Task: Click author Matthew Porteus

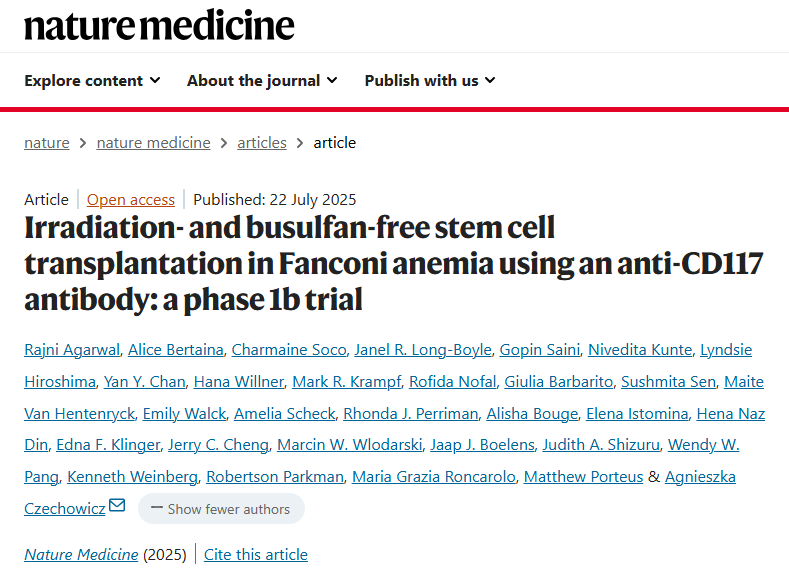Action: [583, 476]
